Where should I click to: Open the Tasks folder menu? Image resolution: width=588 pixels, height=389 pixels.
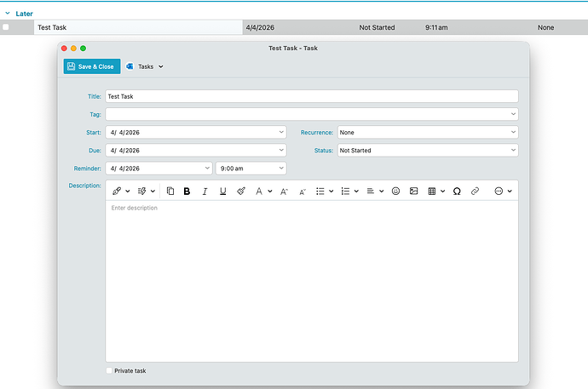pyautogui.click(x=145, y=66)
